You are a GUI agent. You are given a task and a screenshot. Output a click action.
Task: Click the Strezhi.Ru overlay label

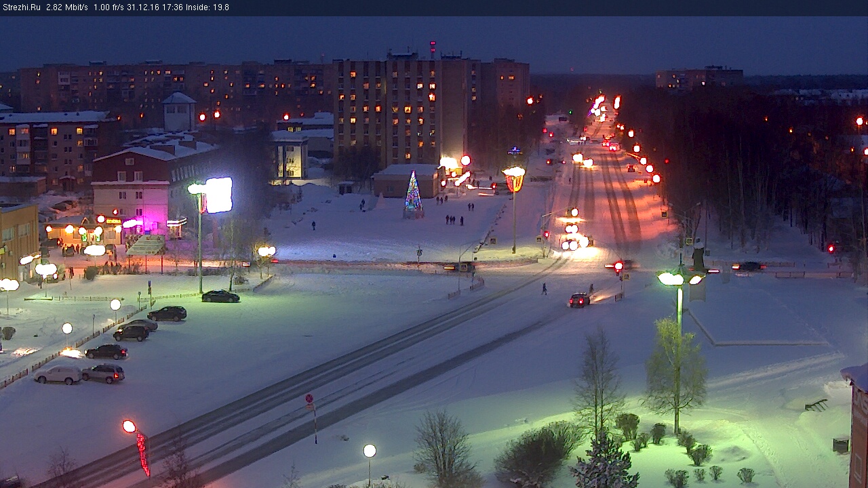22,7
